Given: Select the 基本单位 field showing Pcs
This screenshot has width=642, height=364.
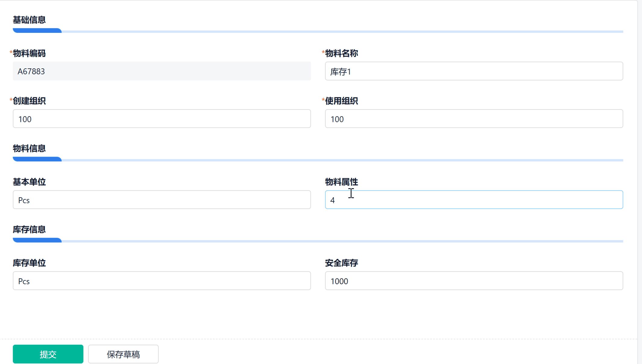Looking at the screenshot, I should coord(162,200).
